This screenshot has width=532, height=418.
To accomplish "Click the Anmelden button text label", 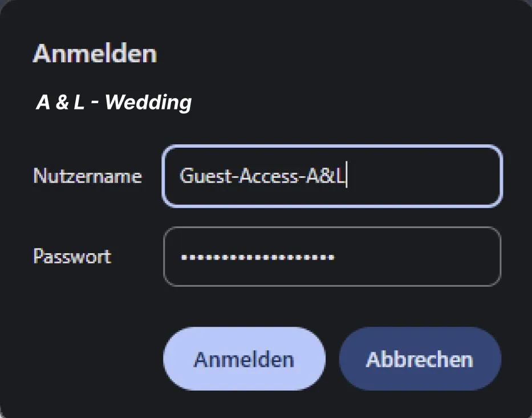I will coord(243,359).
